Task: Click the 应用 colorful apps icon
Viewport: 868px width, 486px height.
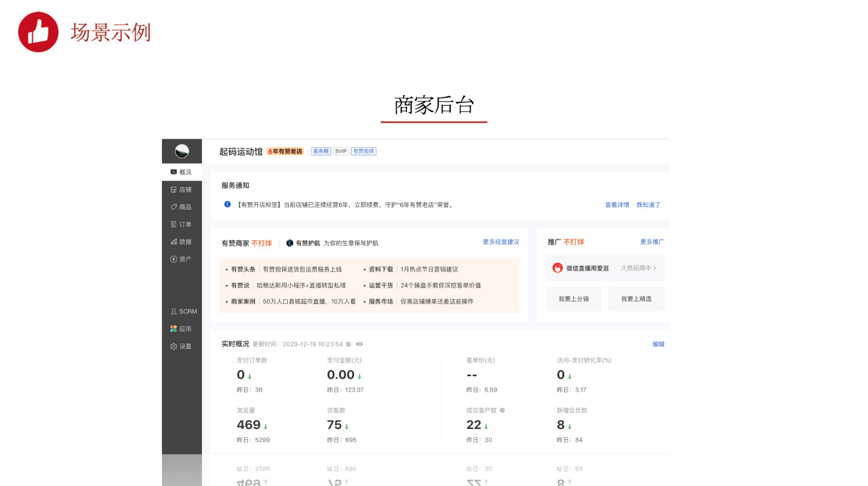Action: pyautogui.click(x=174, y=329)
